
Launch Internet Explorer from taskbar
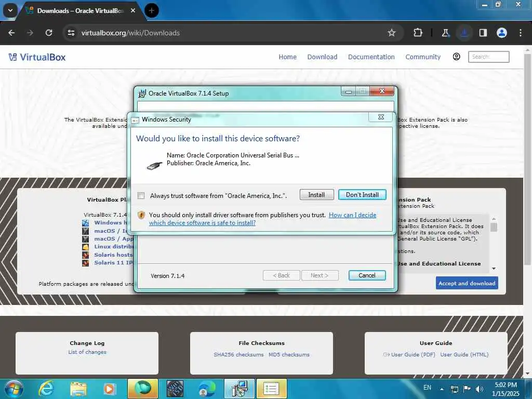coord(46,389)
